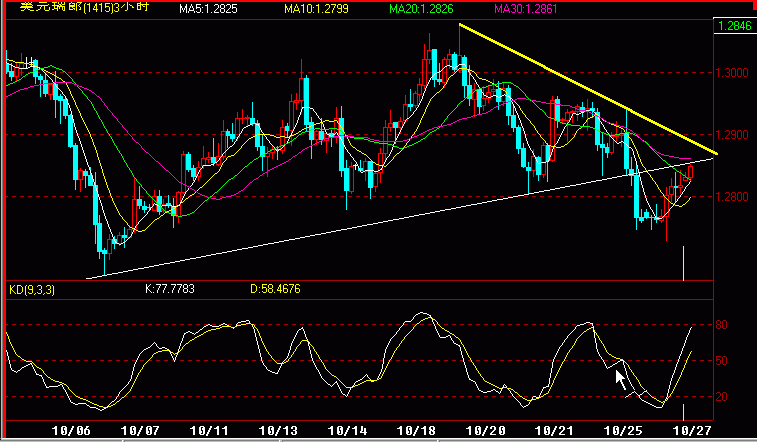This screenshot has width=757, height=442.
Task: Click the 10/25 date label
Action: (623, 430)
